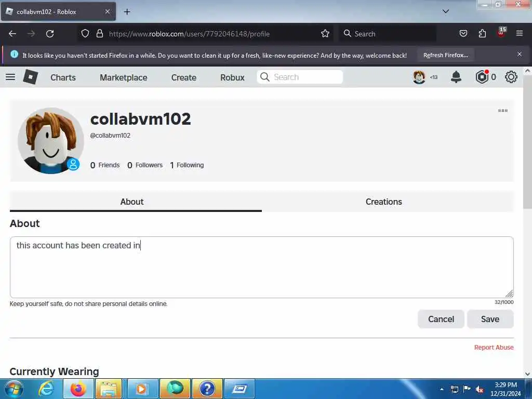View the 1 Following list
Image resolution: width=532 pixels, height=399 pixels.
coord(187,165)
